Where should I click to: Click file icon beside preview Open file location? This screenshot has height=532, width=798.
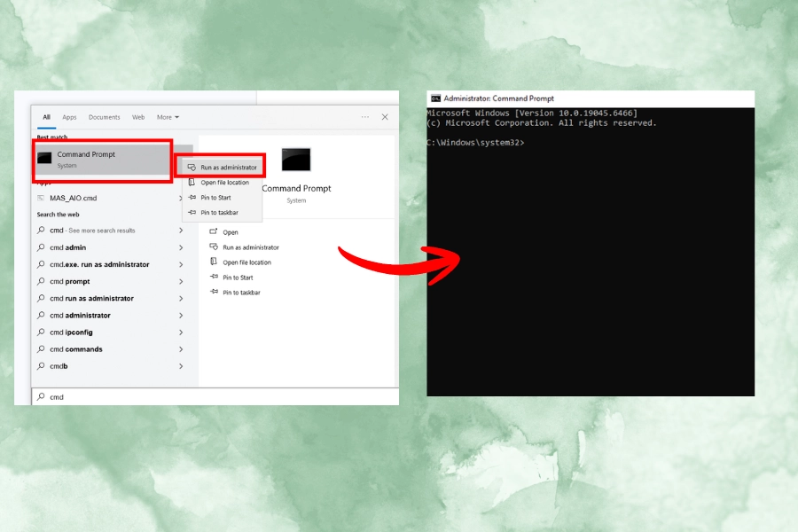[214, 262]
